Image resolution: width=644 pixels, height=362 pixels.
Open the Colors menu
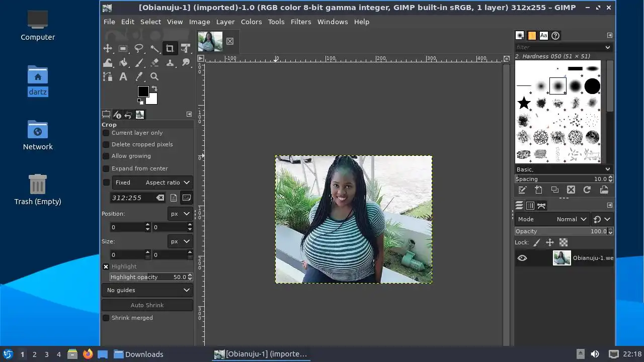click(251, 22)
